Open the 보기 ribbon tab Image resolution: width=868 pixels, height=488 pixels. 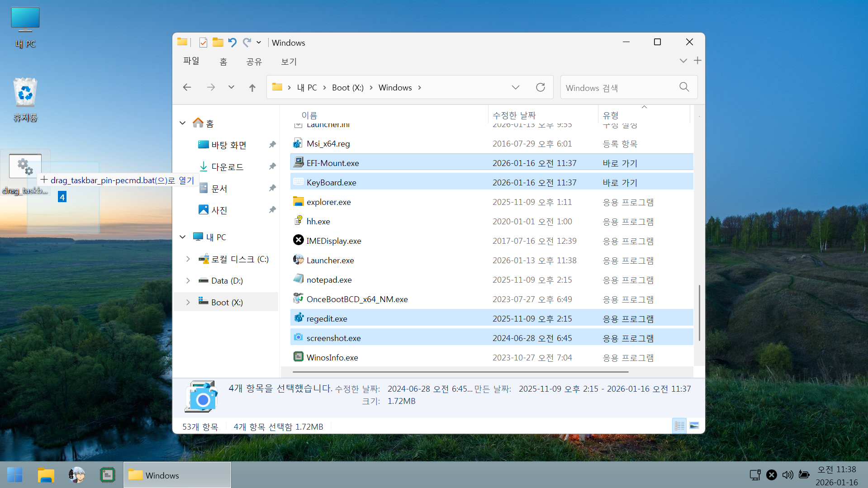tap(289, 62)
